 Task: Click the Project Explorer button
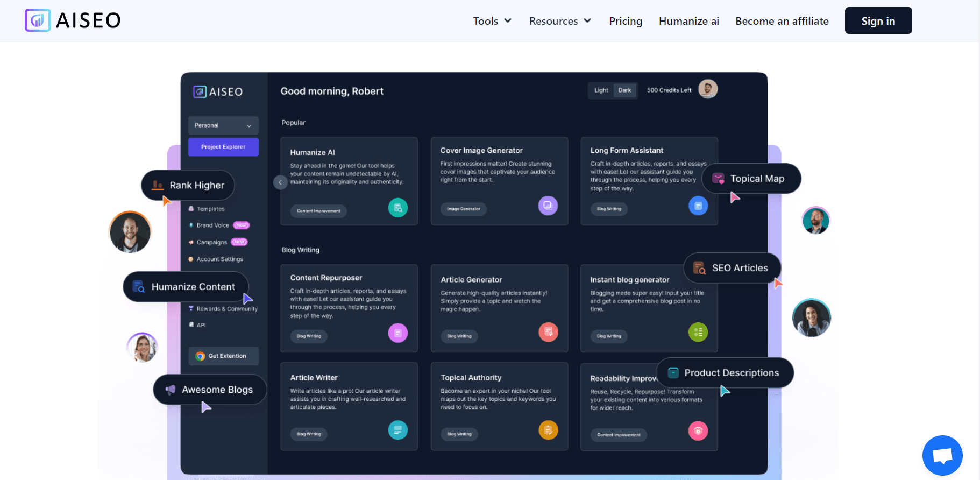223,147
